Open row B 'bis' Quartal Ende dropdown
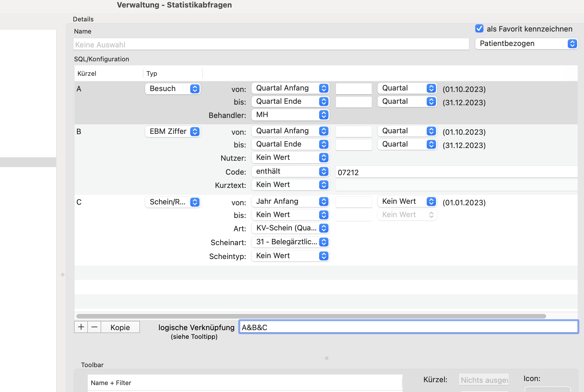Image resolution: width=584 pixels, height=392 pixels. point(290,144)
